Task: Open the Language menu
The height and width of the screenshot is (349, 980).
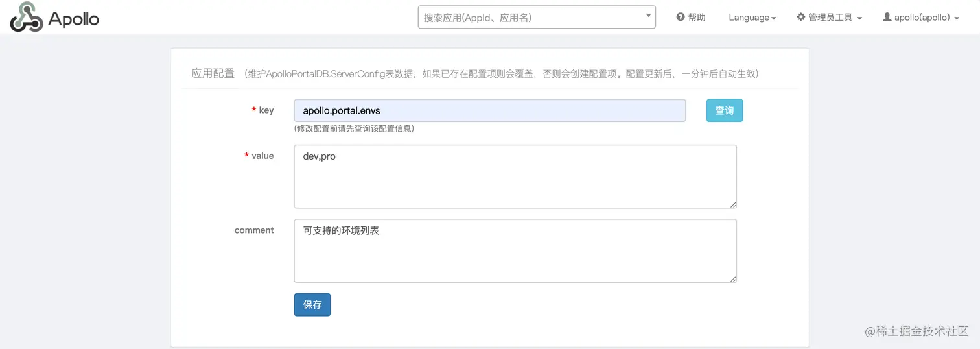Action: click(x=752, y=18)
